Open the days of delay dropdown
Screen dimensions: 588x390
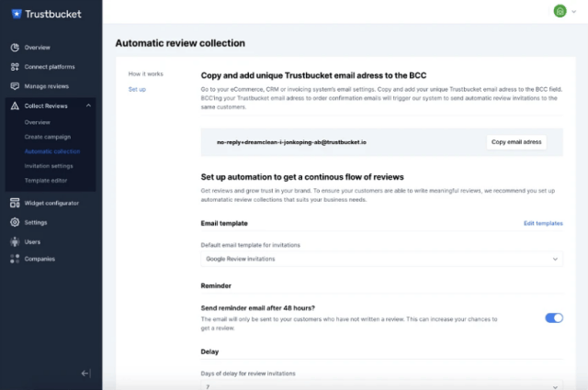[x=382, y=386]
